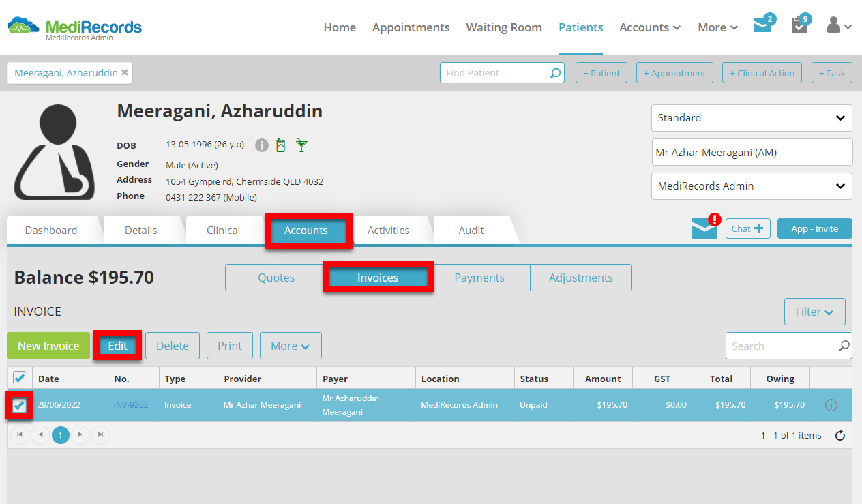Image resolution: width=862 pixels, height=504 pixels.
Task: Go to Home in the top navigation
Action: click(340, 27)
